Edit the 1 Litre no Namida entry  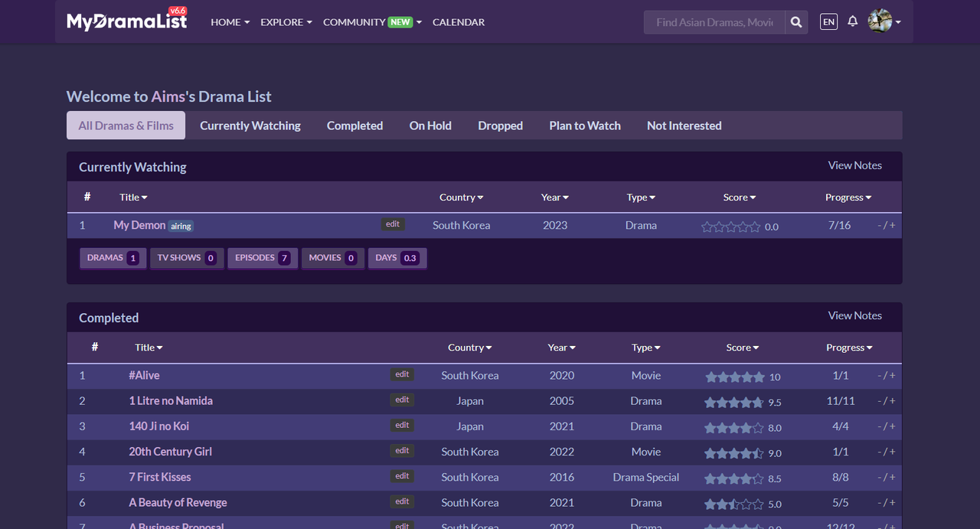tap(402, 400)
